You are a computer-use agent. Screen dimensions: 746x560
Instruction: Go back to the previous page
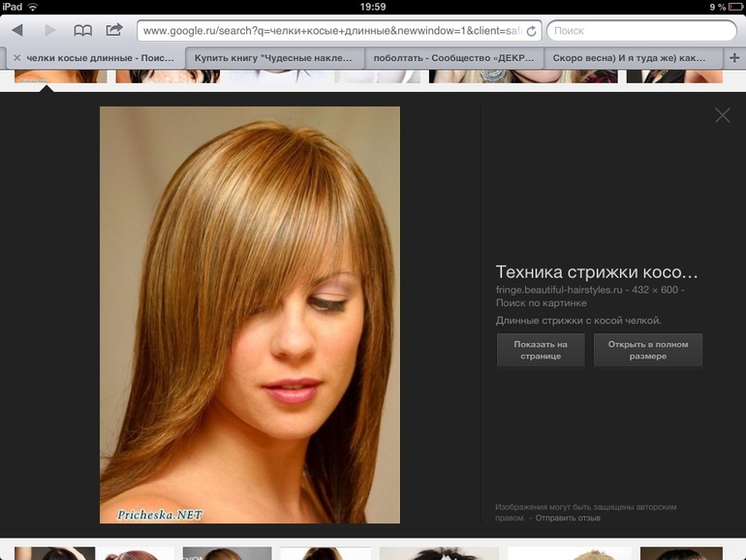[x=16, y=31]
